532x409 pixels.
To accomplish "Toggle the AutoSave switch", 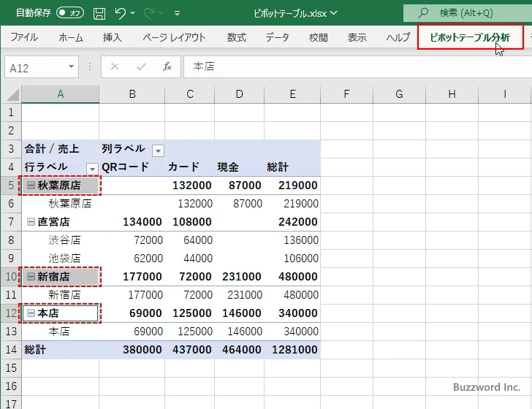I will (70, 13).
